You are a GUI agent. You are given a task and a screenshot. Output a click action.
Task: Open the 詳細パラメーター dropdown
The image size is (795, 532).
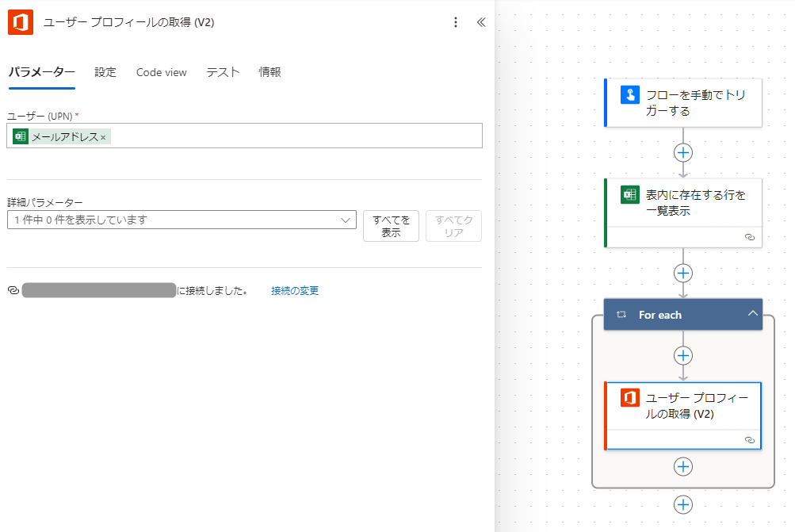182,220
